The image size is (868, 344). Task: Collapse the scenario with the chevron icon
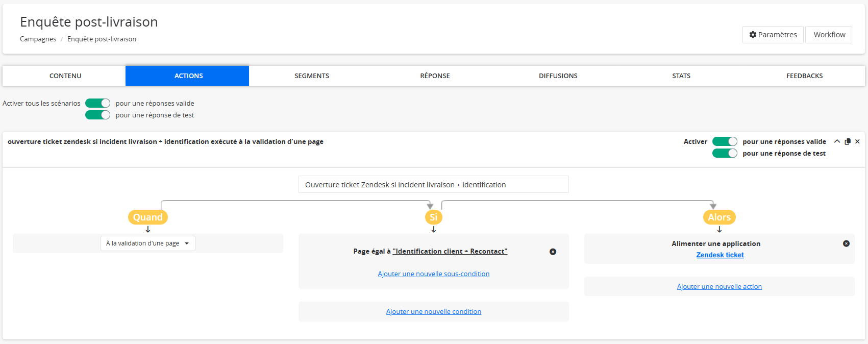pos(837,141)
